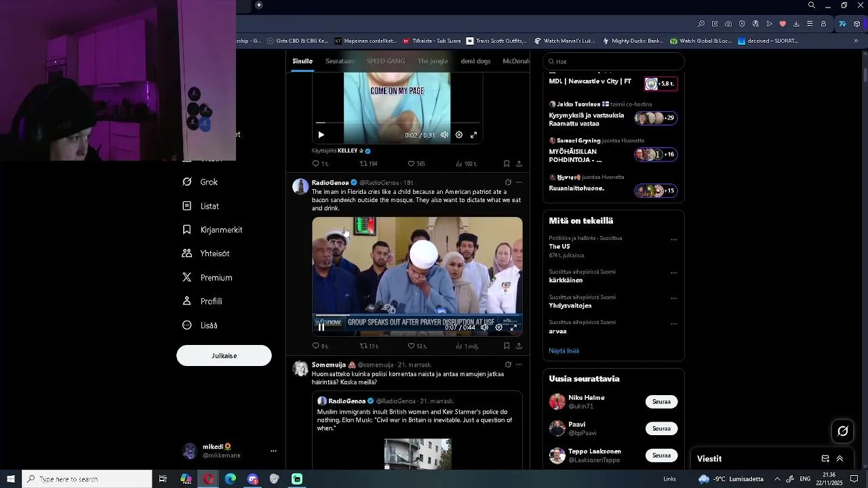Open the Grok floating button
This screenshot has width=868, height=488.
tap(843, 431)
